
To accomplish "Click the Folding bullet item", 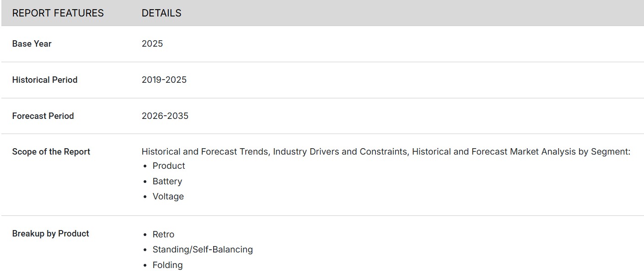I will coord(167,265).
